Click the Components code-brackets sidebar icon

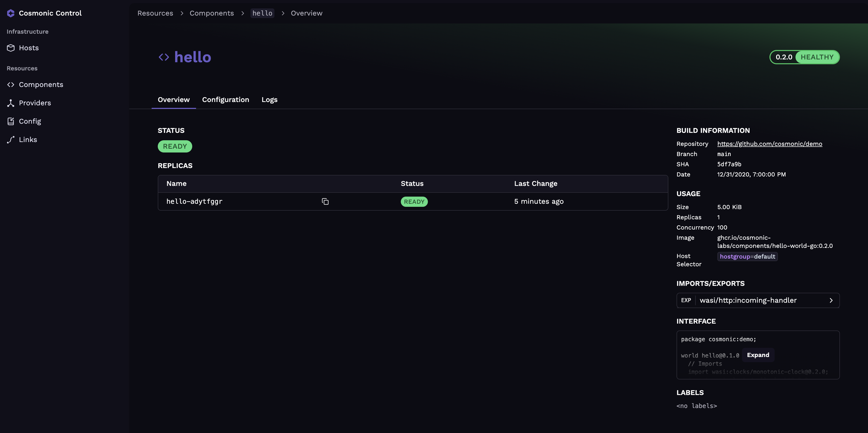pyautogui.click(x=10, y=84)
